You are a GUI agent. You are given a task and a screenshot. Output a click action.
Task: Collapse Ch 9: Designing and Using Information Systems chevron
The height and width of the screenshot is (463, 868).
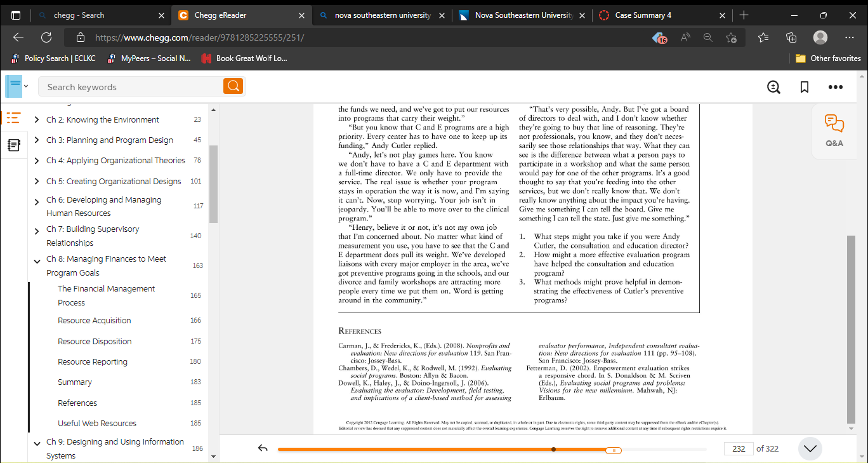37,444
